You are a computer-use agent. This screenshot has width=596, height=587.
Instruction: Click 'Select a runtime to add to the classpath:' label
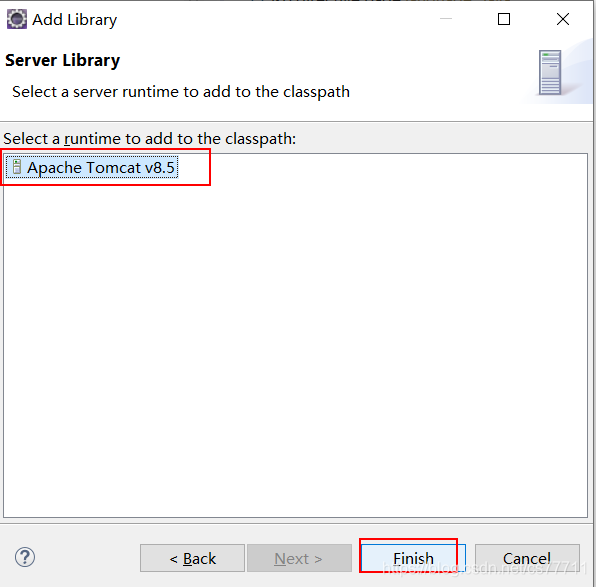click(149, 139)
